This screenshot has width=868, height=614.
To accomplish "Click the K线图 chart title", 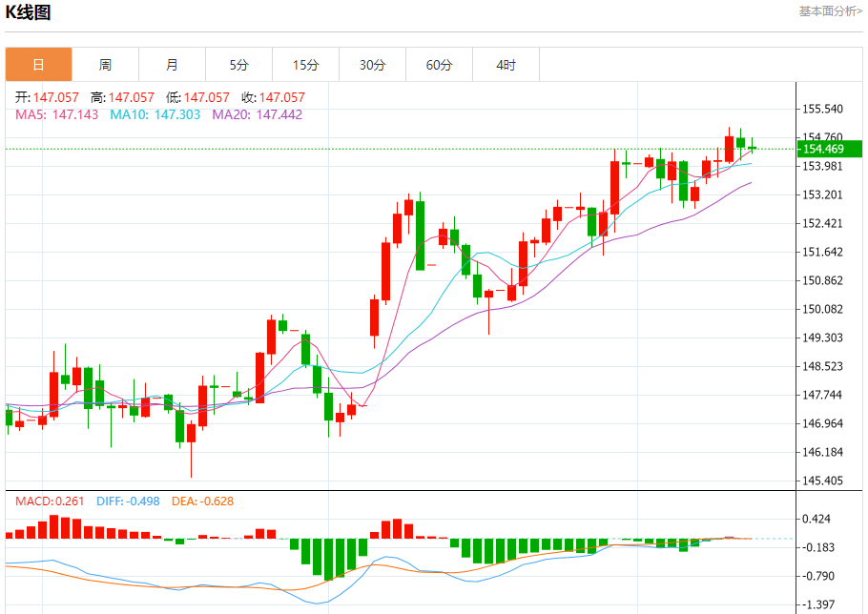I will click(x=28, y=12).
